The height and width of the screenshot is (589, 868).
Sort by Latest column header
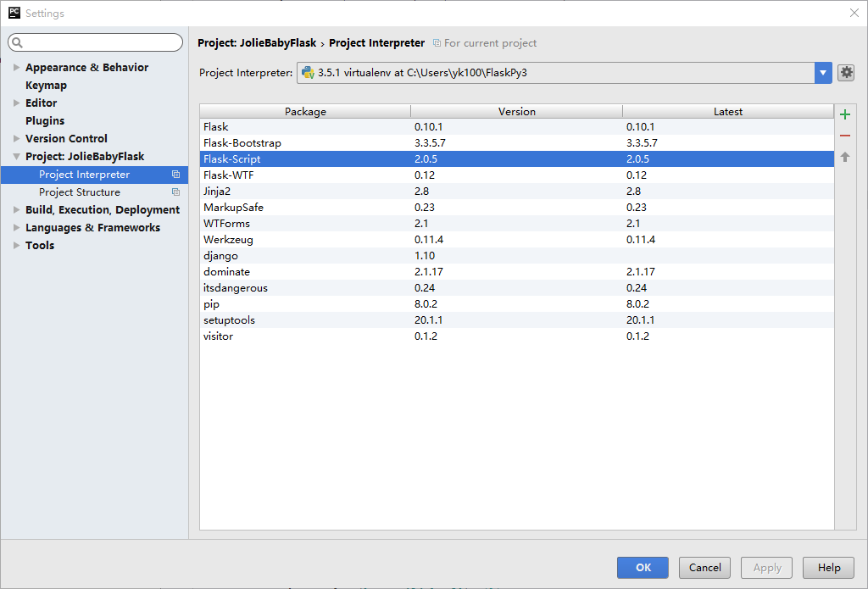tap(728, 111)
